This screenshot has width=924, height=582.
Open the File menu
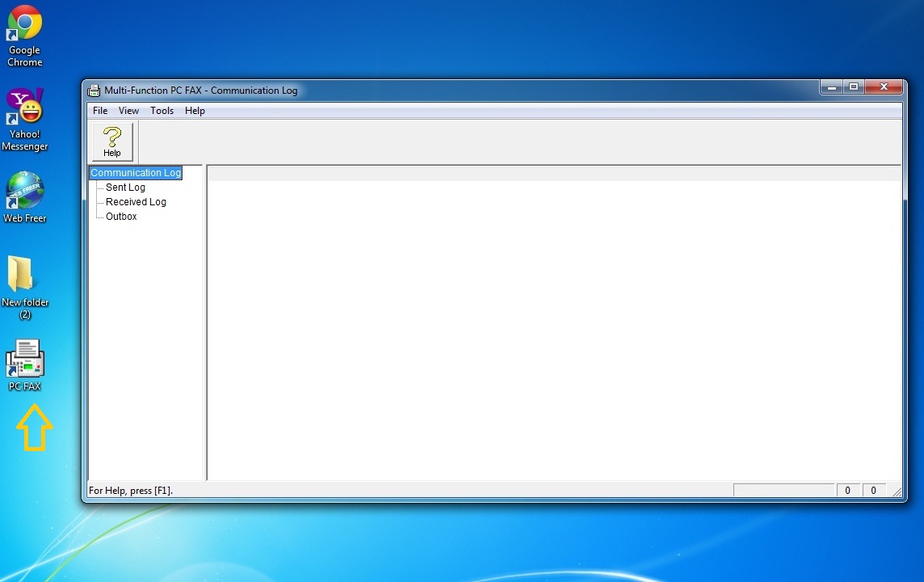[100, 111]
